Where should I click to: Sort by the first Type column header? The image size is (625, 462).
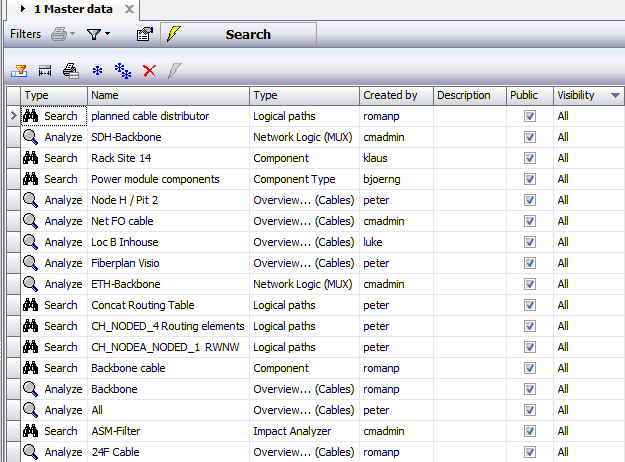(54, 95)
